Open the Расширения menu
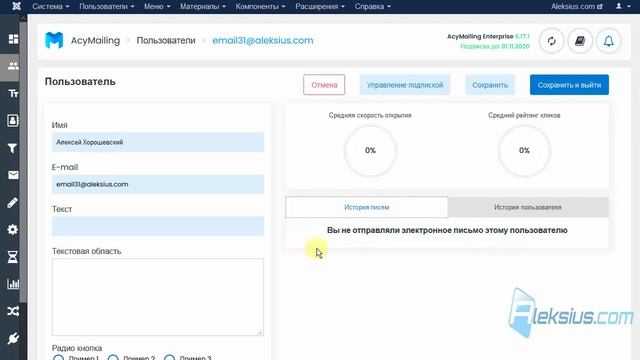The image size is (640, 360). (x=320, y=7)
